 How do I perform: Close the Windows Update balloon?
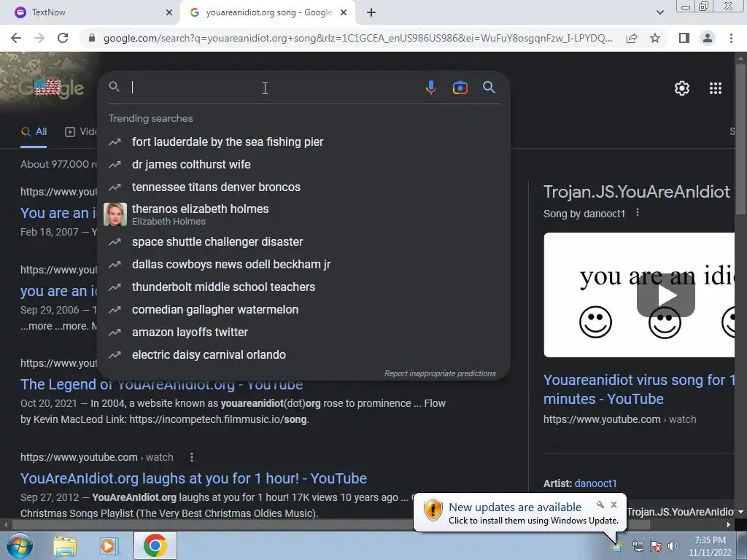pyautogui.click(x=614, y=505)
